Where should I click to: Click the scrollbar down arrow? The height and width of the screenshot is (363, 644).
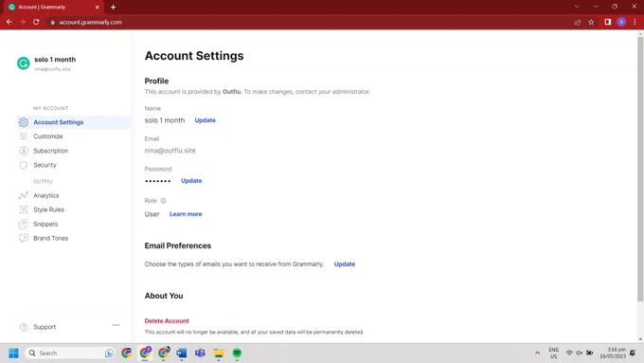pos(640,339)
